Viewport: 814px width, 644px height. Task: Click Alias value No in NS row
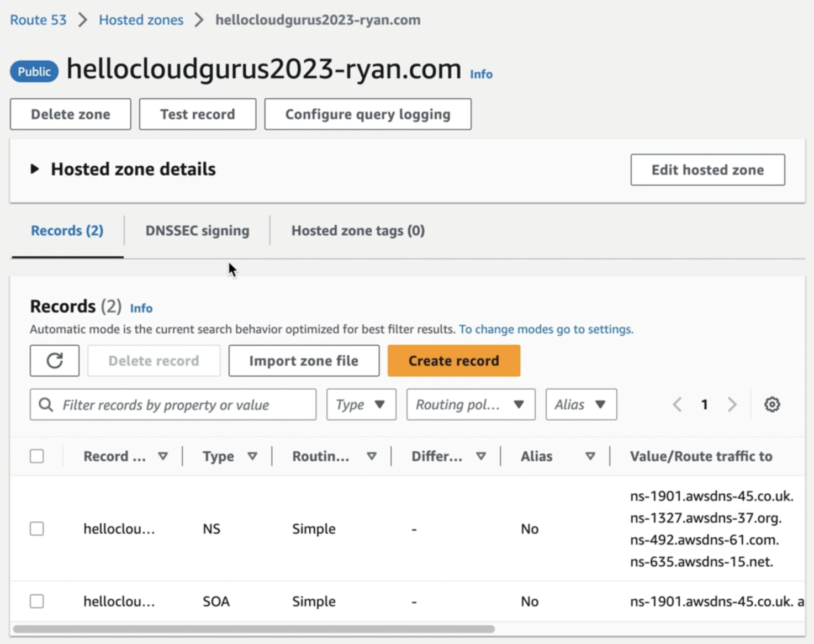[x=530, y=529]
